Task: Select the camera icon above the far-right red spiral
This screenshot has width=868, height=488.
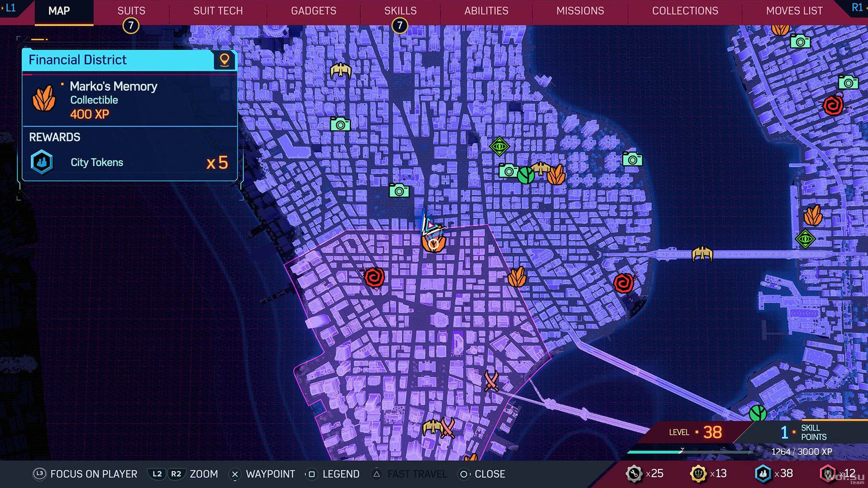Action: (849, 82)
